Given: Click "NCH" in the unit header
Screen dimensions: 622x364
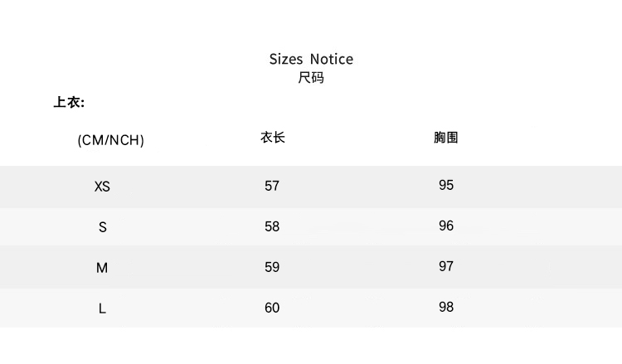Looking at the screenshot, I should pos(126,140).
